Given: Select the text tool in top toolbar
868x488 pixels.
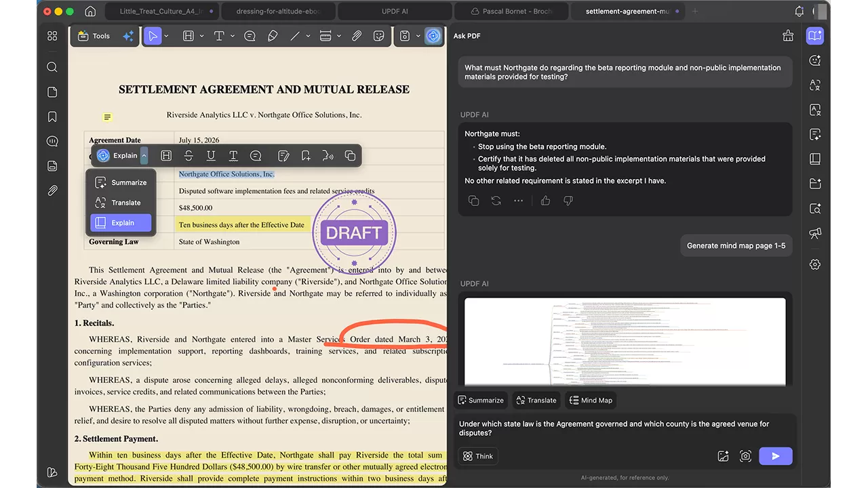Looking at the screenshot, I should coord(219,36).
